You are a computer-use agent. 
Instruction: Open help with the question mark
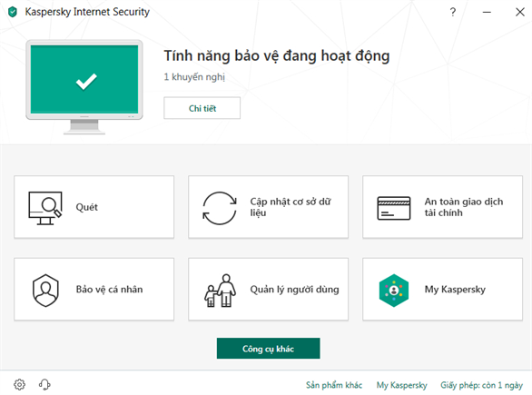(x=453, y=12)
